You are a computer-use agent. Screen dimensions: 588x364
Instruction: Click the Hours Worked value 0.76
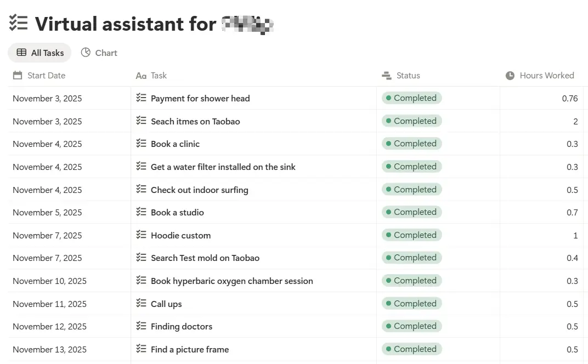coord(571,98)
